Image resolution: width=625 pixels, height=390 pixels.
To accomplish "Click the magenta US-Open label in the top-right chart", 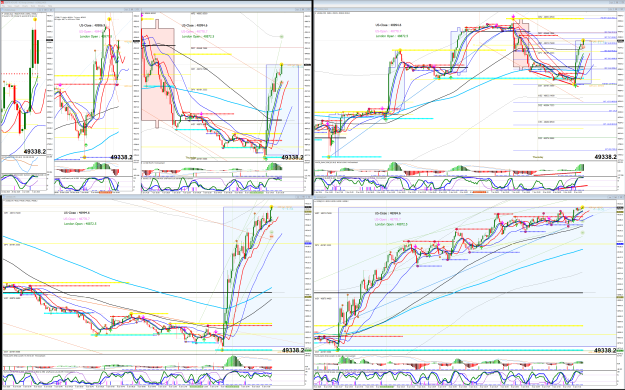I will click(388, 31).
